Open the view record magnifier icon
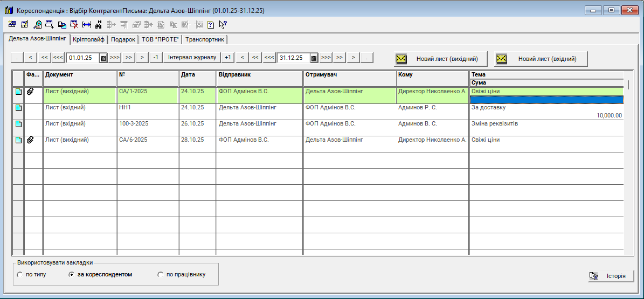Viewport: 644px width, 299px height. coord(37,24)
